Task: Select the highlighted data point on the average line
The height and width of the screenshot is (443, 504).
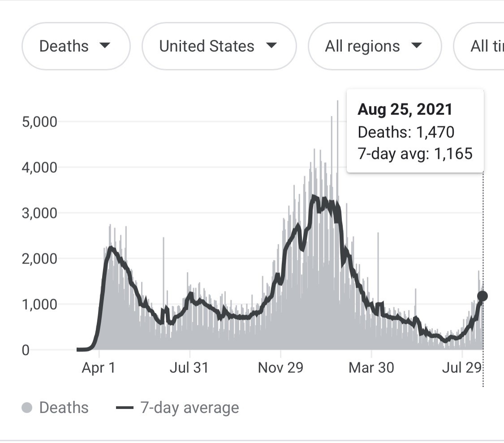Action: coord(482,296)
